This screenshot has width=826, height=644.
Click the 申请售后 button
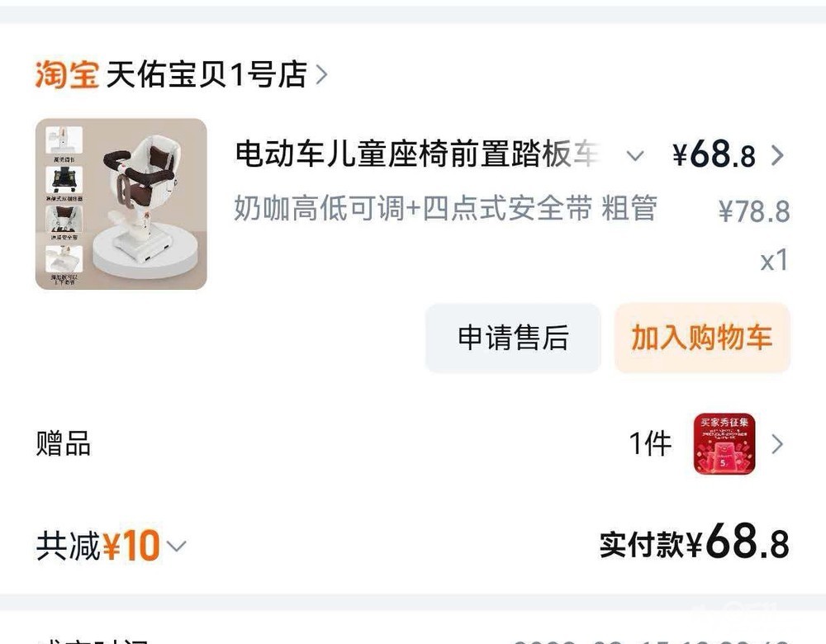pos(513,338)
